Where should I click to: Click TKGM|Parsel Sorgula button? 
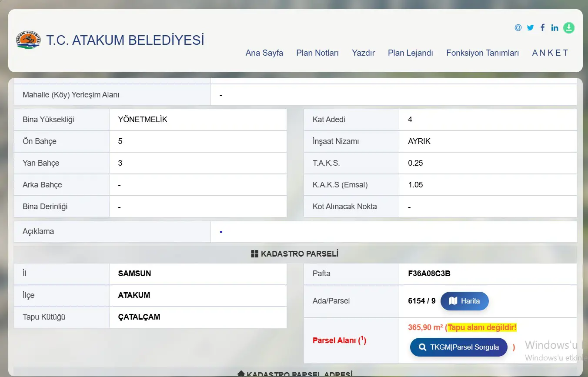459,347
